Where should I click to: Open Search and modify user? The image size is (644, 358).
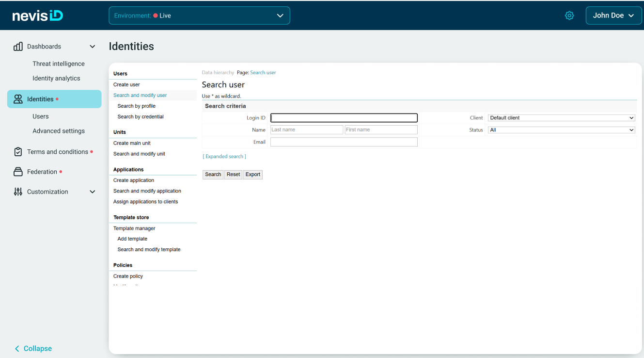[140, 95]
